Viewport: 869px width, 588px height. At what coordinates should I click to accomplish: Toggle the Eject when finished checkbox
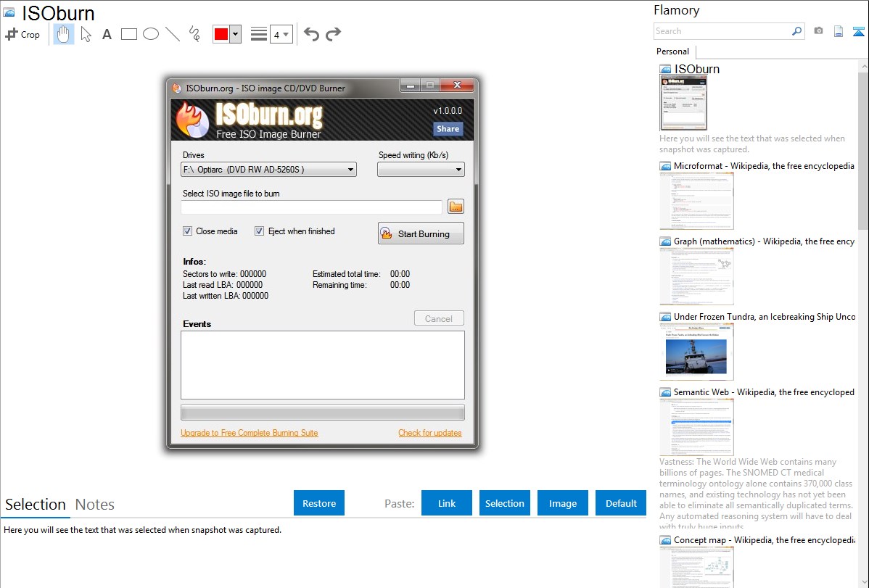coord(259,231)
